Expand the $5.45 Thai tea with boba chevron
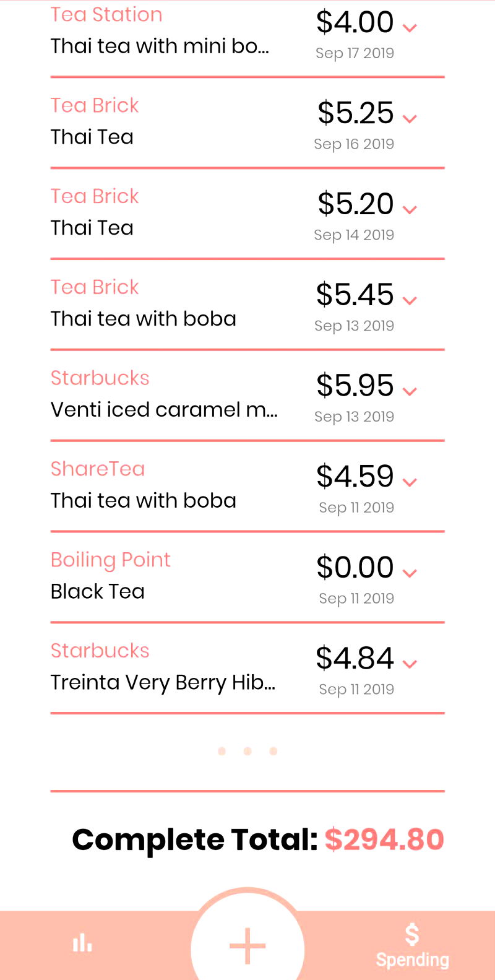This screenshot has height=980, width=495. point(410,300)
